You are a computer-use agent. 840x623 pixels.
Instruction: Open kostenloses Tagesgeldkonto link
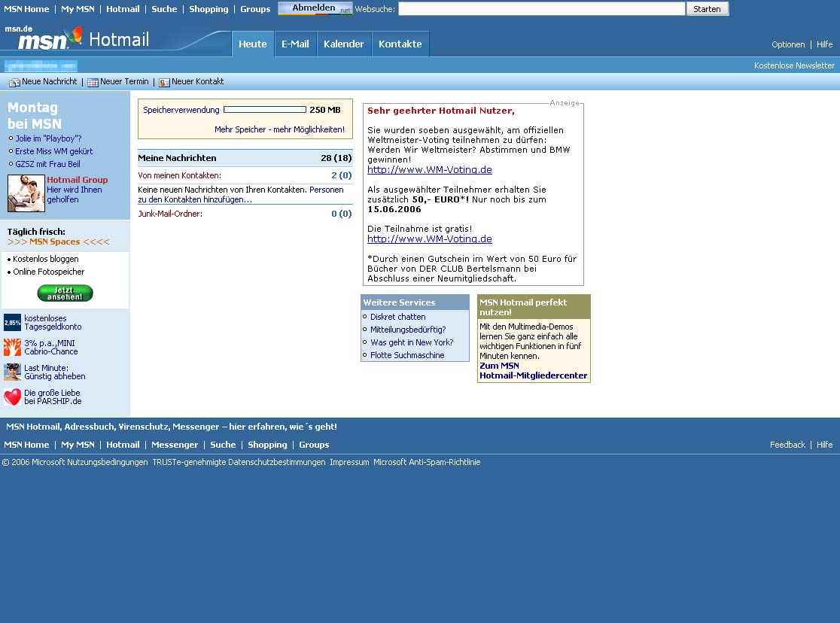pyautogui.click(x=53, y=323)
